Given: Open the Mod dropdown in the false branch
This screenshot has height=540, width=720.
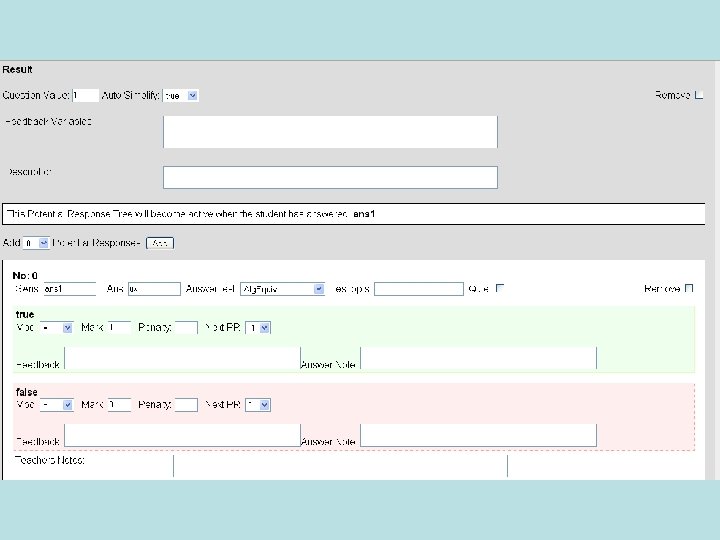Looking at the screenshot, I should click(x=56, y=405).
